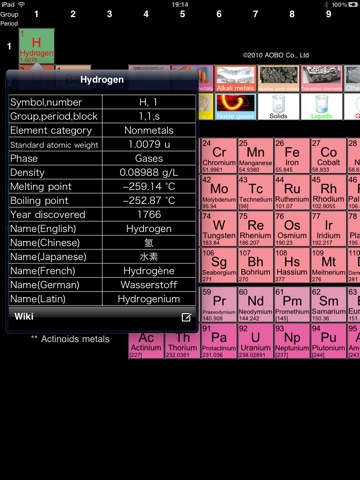The image size is (360, 480).
Task: Click the melting point value −259.14 °C
Action: coord(149,186)
